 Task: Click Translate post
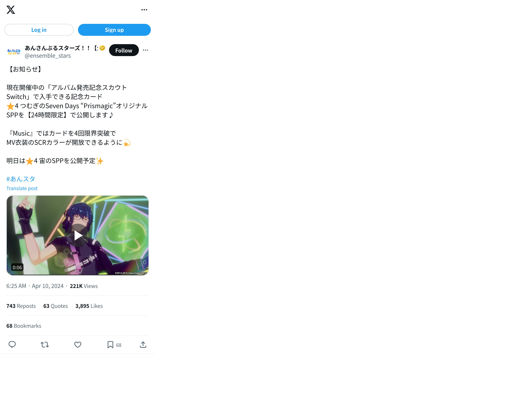(22, 188)
